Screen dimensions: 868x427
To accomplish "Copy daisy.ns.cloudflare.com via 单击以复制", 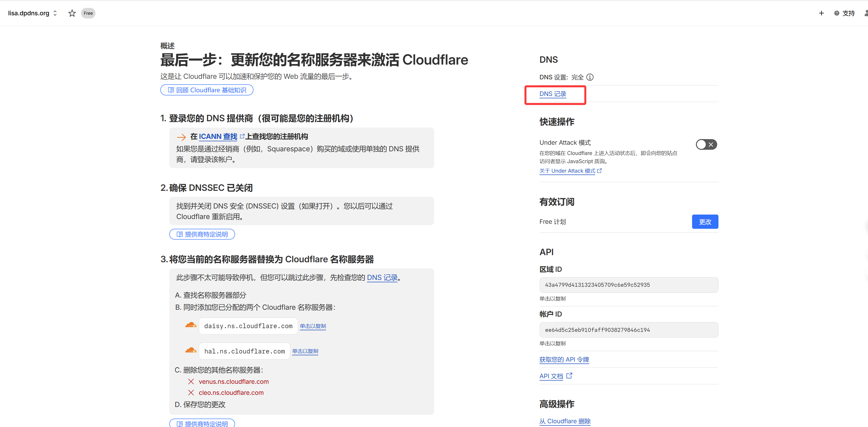I will click(x=313, y=326).
